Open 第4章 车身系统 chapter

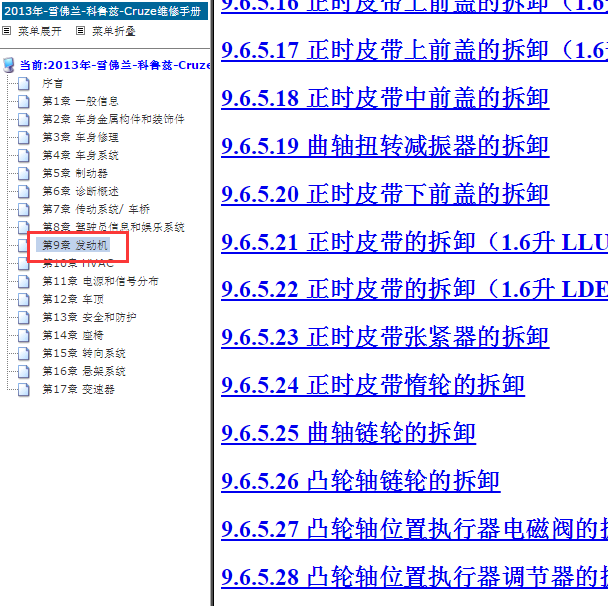(80, 155)
